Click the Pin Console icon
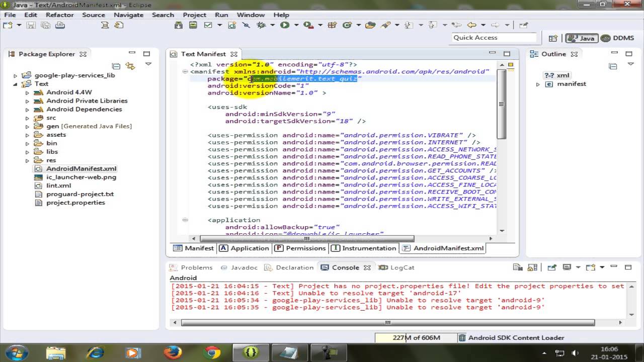The image size is (644, 362). 552,267
